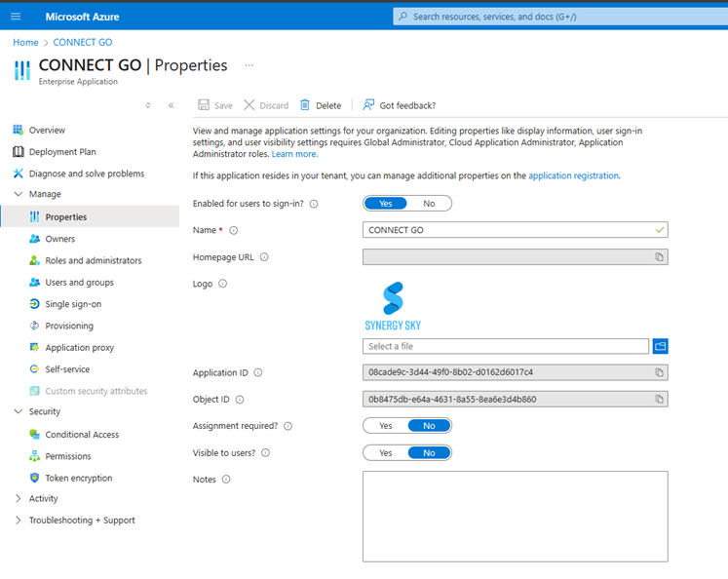The image size is (728, 579).
Task: Click the sidebar up-down sort icon
Action: (x=147, y=105)
